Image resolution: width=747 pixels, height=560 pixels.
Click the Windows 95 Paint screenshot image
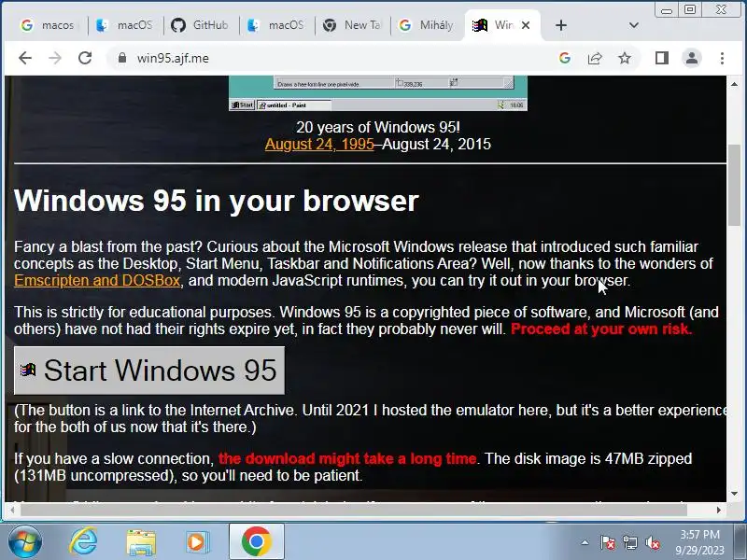pos(378,93)
